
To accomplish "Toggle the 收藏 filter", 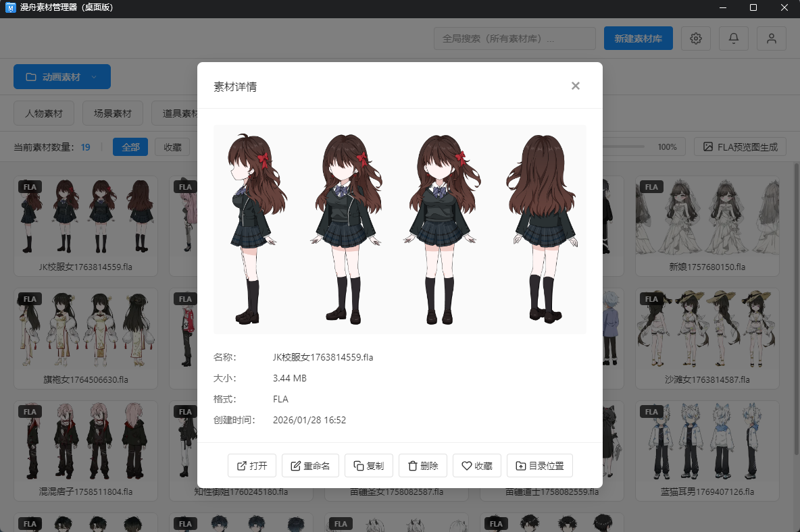I will point(172,147).
